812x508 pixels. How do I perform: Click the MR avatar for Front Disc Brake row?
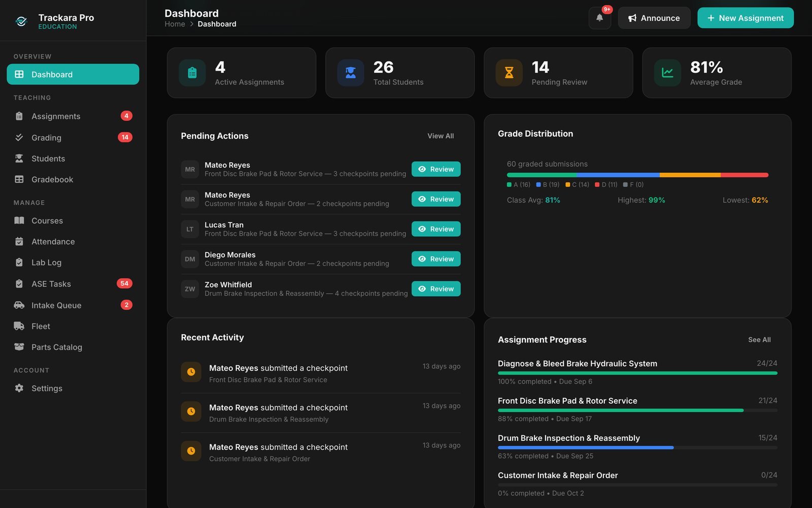click(190, 169)
